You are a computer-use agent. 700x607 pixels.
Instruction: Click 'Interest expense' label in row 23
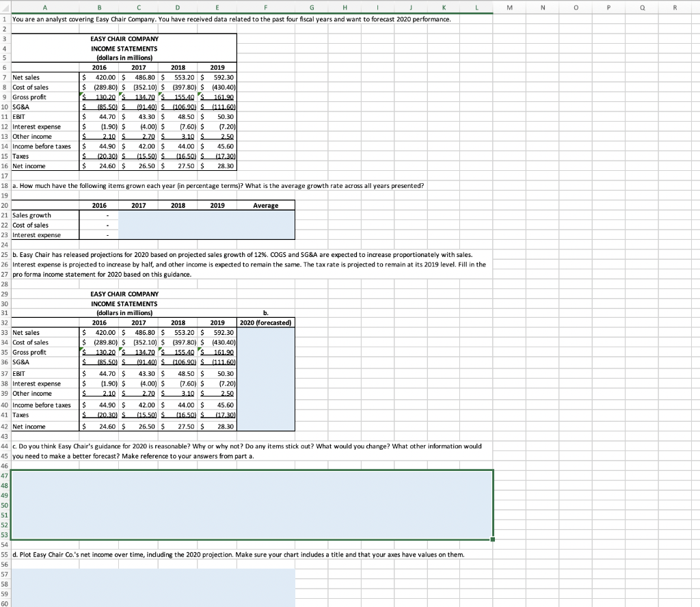(x=36, y=235)
